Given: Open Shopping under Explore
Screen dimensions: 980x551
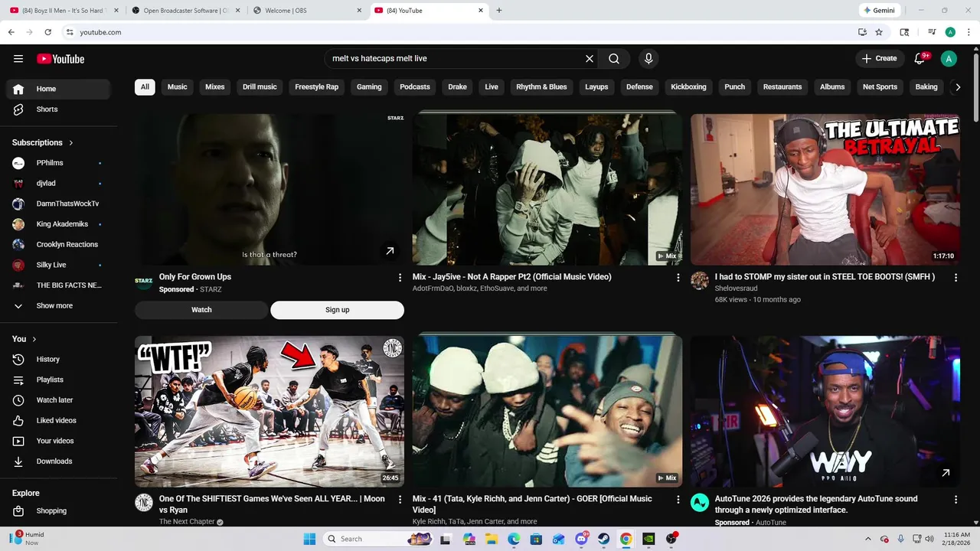Looking at the screenshot, I should pyautogui.click(x=59, y=511).
